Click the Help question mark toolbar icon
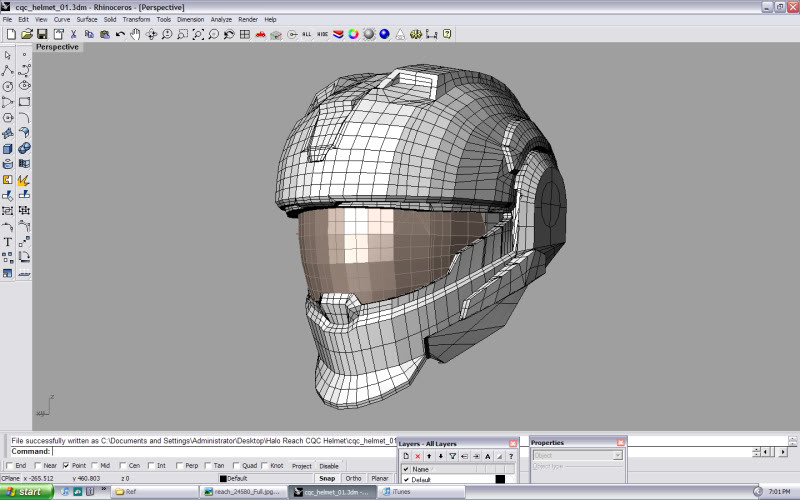800x500 pixels. pyautogui.click(x=447, y=34)
